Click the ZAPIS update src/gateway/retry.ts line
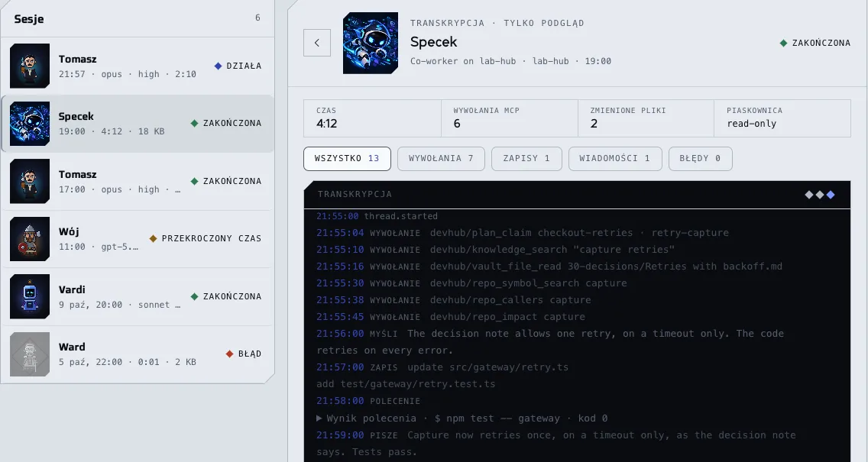 (442, 367)
